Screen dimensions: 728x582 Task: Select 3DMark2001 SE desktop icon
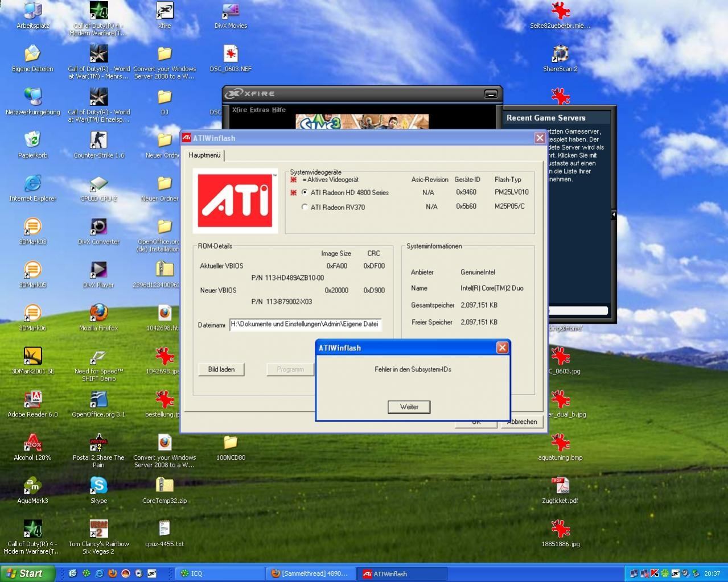32,361
